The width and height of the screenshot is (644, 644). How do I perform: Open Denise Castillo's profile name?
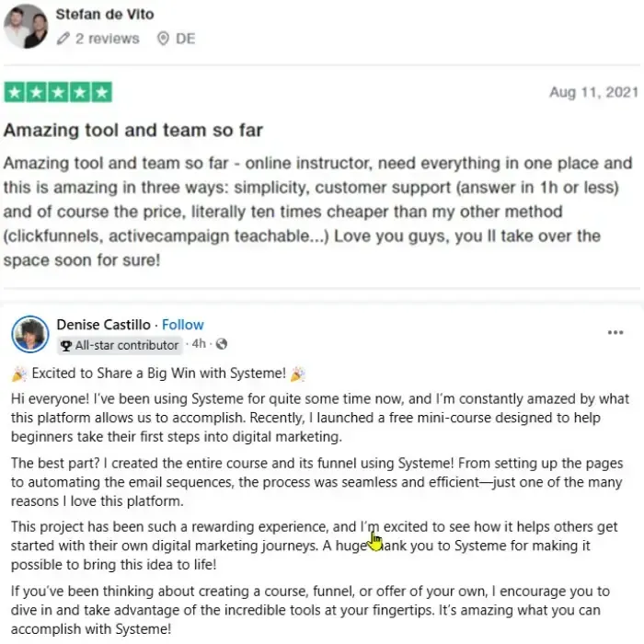(x=103, y=325)
